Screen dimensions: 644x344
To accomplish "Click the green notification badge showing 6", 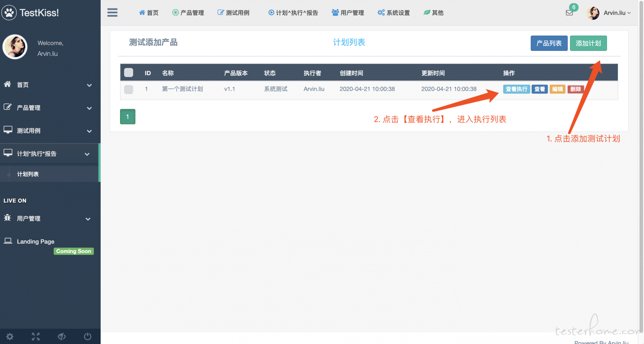I will point(574,7).
